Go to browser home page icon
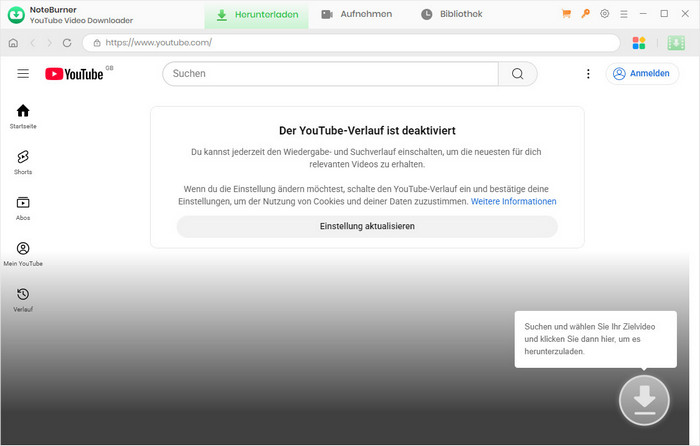Image resolution: width=700 pixels, height=446 pixels. click(13, 43)
